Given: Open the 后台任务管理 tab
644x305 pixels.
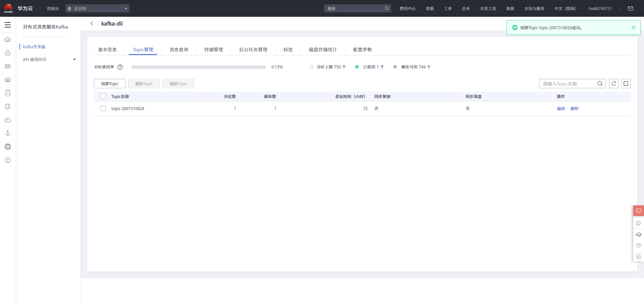Looking at the screenshot, I should [253, 50].
